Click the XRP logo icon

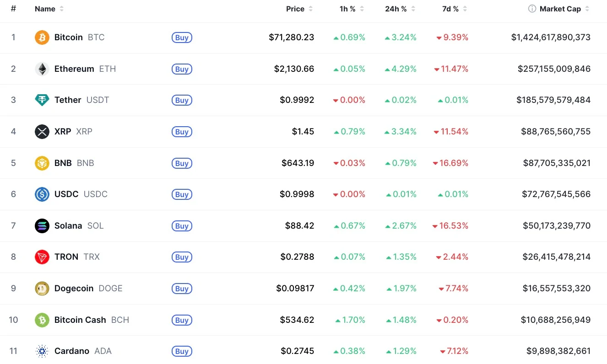click(42, 132)
